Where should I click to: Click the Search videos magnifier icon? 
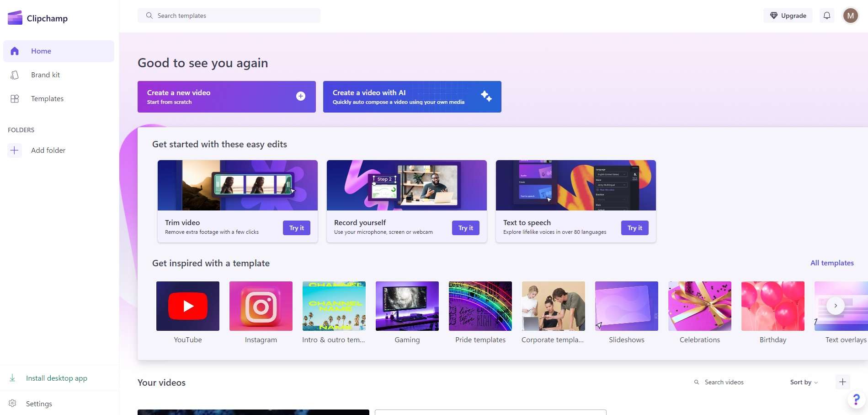click(x=697, y=382)
